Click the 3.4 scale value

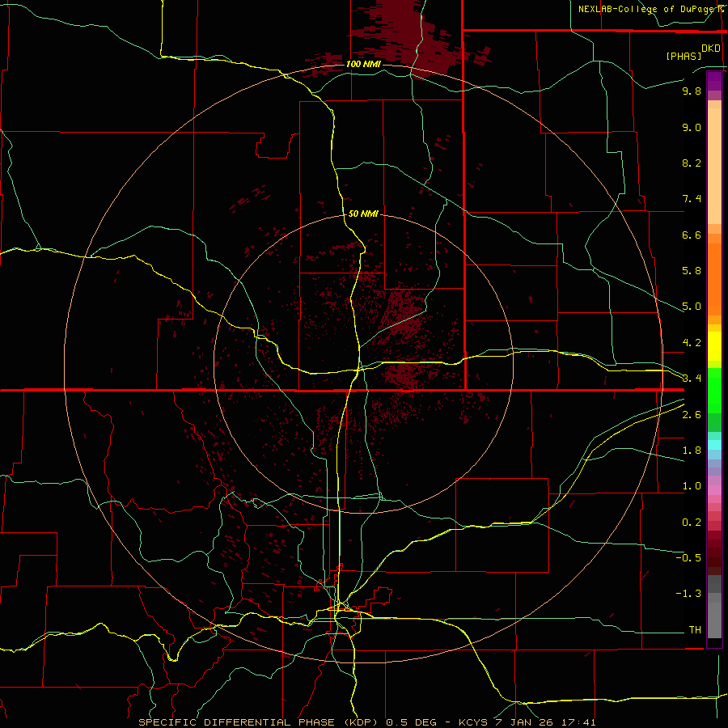[x=692, y=379]
